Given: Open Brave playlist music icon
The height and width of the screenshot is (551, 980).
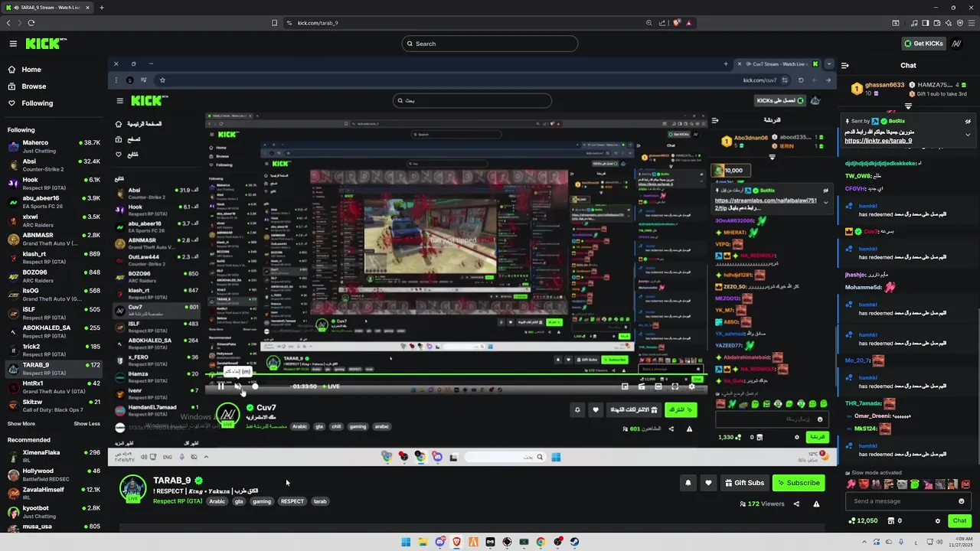Looking at the screenshot, I should click(913, 23).
